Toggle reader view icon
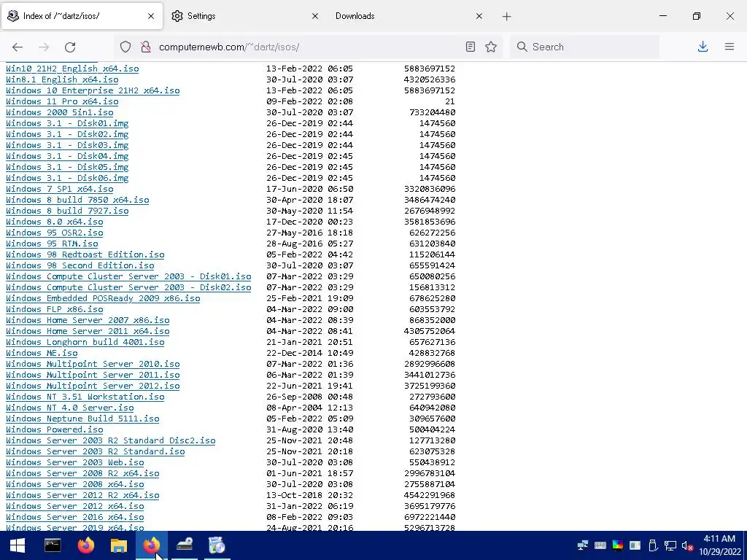Screen dimensions: 747x560 471,47
